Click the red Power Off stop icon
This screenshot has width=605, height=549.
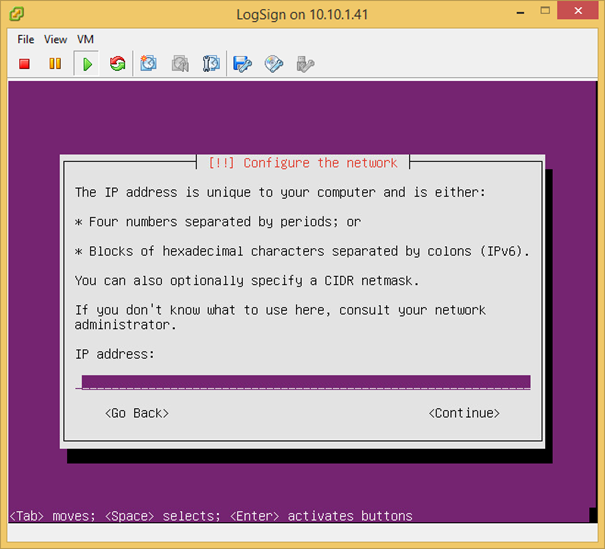(24, 64)
